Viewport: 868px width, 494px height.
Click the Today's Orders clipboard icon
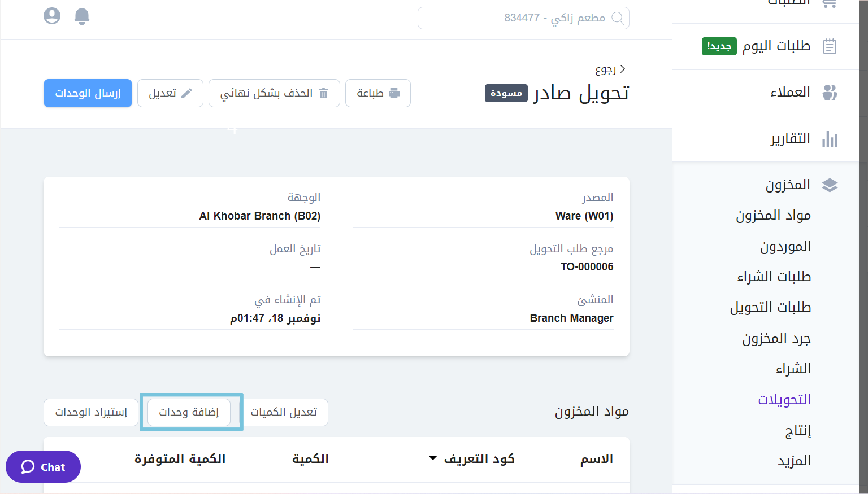click(x=829, y=46)
